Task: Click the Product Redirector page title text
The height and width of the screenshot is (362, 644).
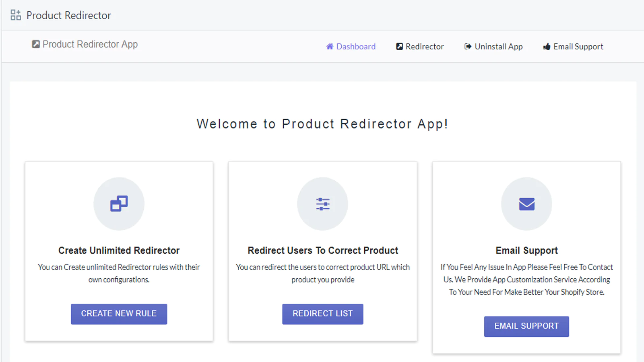Action: pos(68,15)
